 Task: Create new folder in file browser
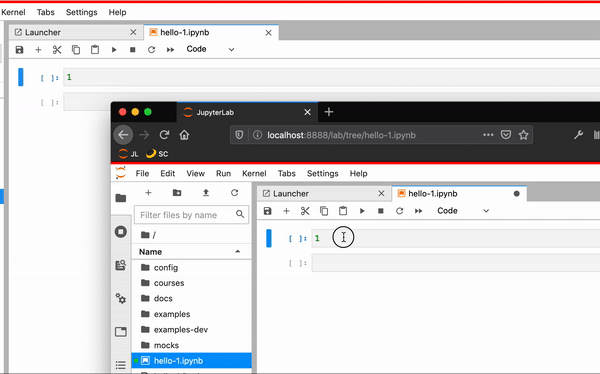(177, 193)
